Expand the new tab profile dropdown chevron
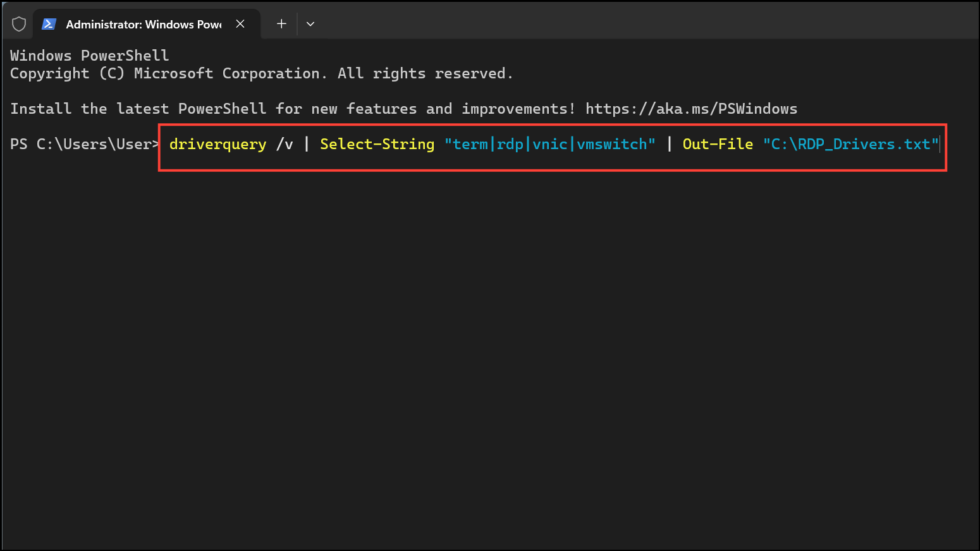The height and width of the screenshot is (551, 980). click(x=310, y=24)
